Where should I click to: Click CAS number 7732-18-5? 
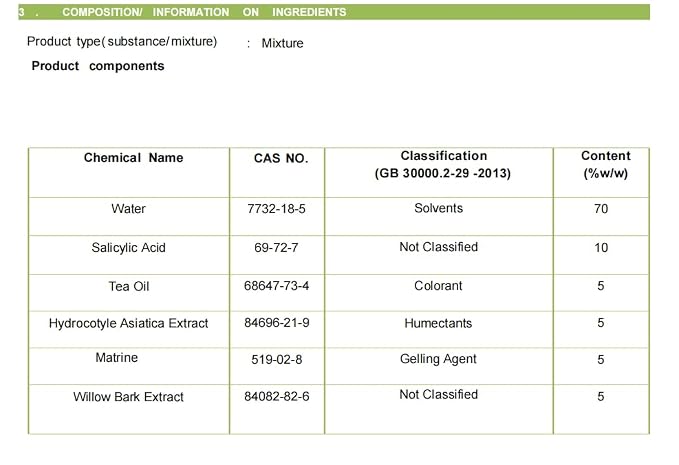coord(276,209)
